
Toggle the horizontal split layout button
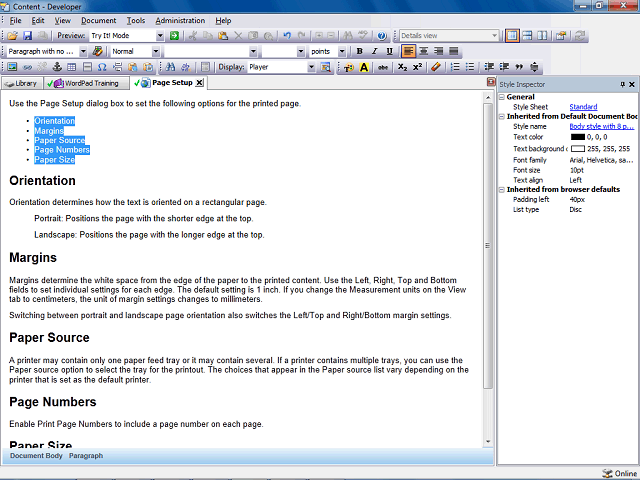[527, 36]
